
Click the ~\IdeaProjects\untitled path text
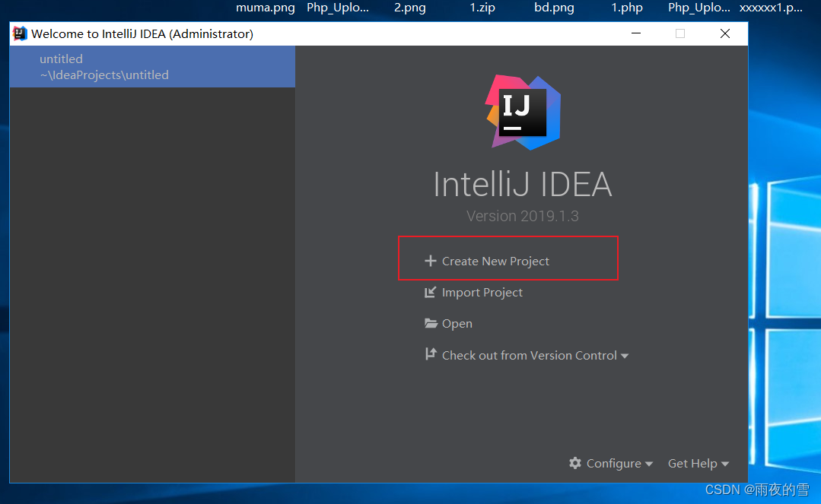104,74
